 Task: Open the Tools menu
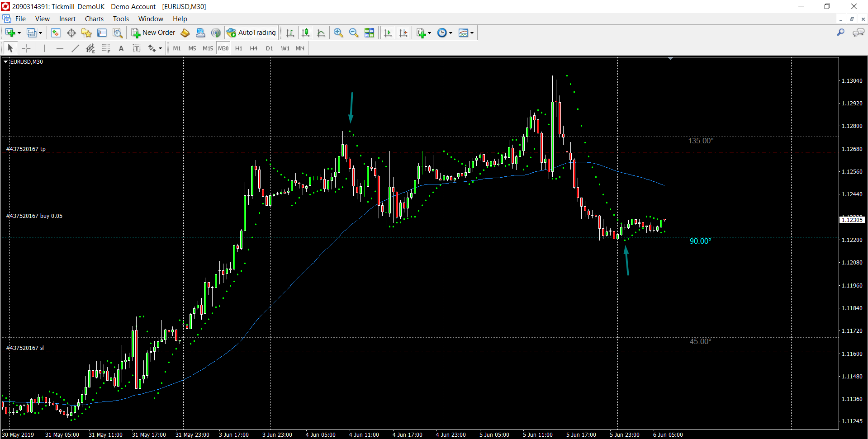121,19
